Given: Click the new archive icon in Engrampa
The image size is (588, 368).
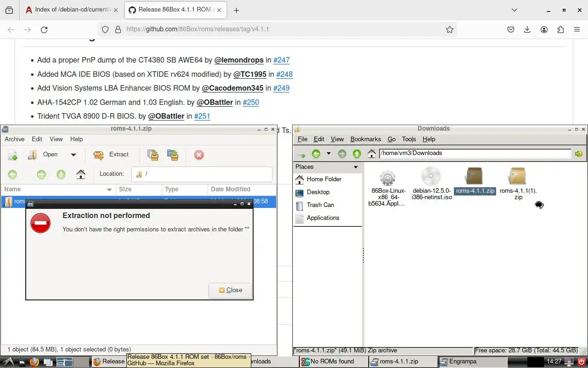Looking at the screenshot, I should [13, 155].
